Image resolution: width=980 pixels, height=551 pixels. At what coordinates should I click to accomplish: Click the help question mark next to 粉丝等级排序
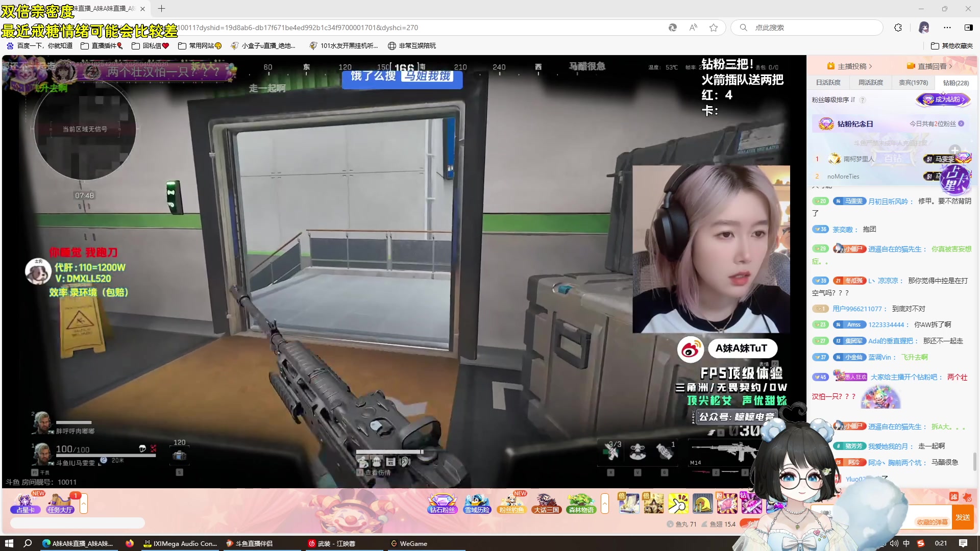[x=863, y=100]
